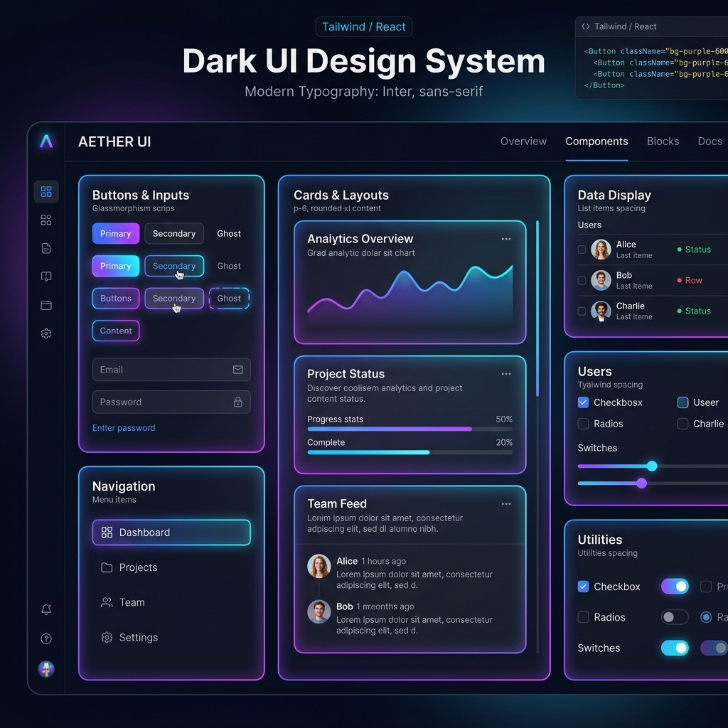The image size is (728, 728).
Task: Tick the checkbox in Charlie's row
Action: click(x=582, y=311)
